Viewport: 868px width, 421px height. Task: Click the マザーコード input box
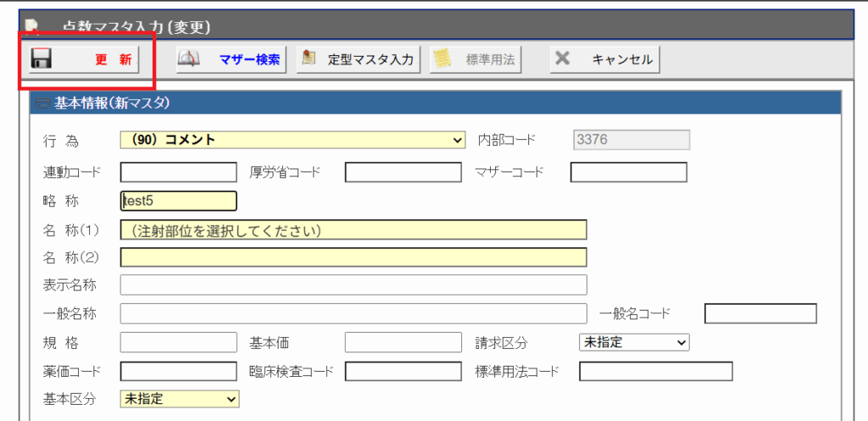pyautogui.click(x=628, y=173)
